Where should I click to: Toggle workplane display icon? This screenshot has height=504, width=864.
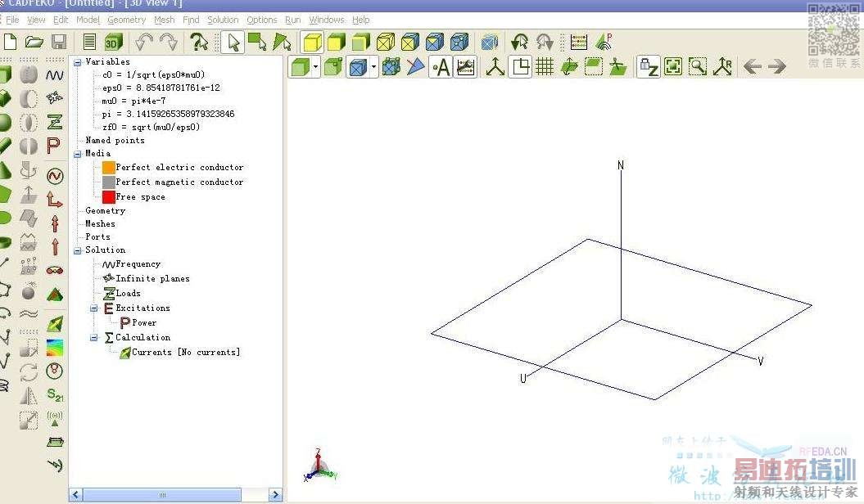519,67
